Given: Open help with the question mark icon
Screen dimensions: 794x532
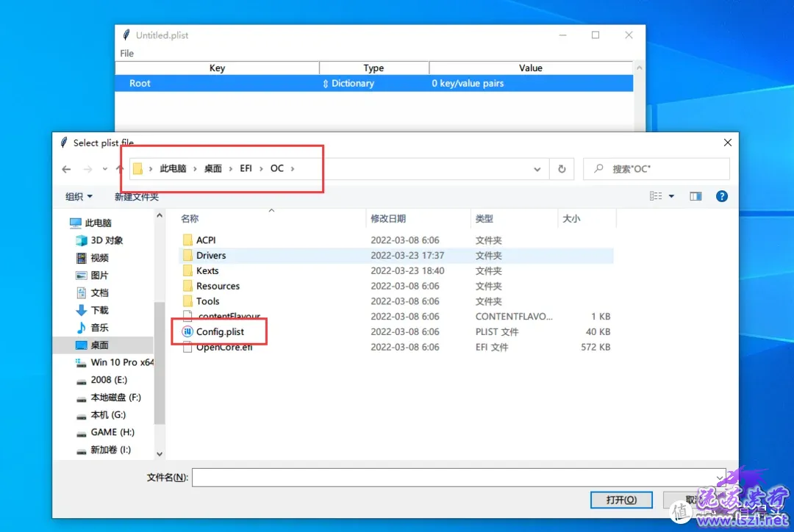Looking at the screenshot, I should pyautogui.click(x=722, y=196).
